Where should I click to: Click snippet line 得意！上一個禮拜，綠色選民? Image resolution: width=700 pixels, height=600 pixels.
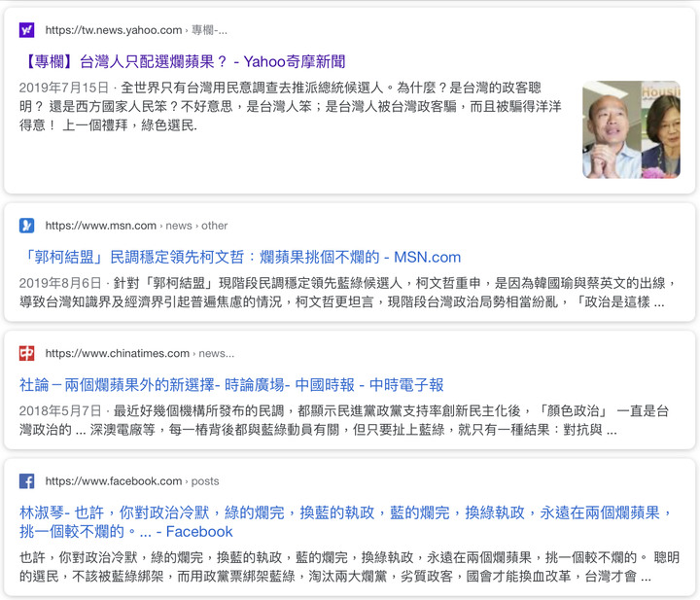pos(108,125)
